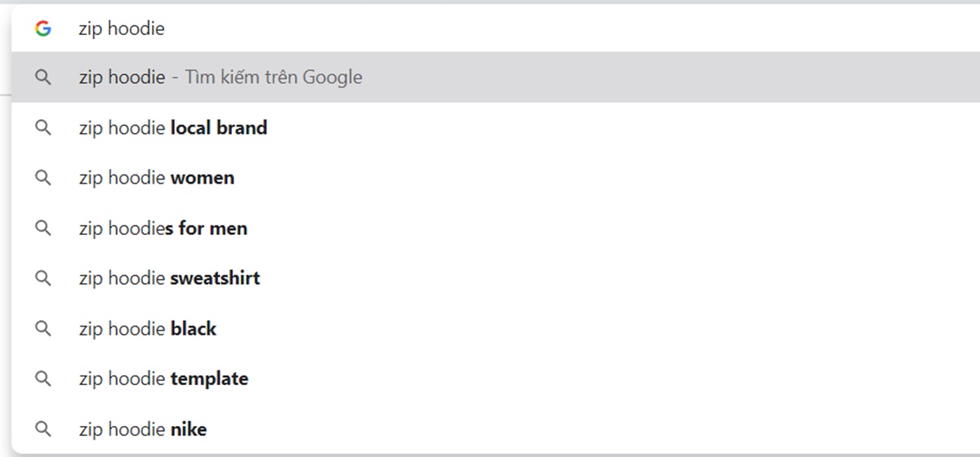Click the magnifier icon beside 'black' suggestion

click(x=43, y=329)
